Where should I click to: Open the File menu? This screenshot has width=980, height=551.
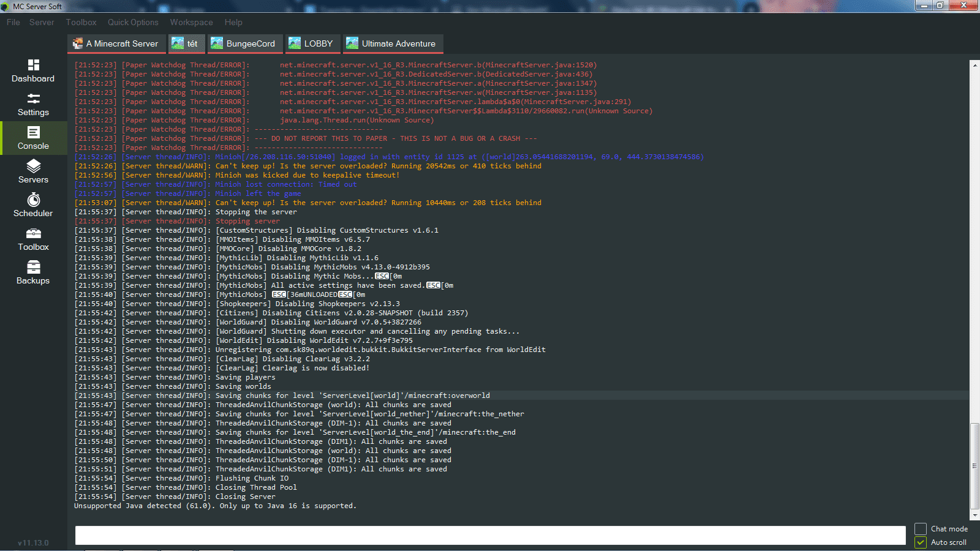point(13,22)
